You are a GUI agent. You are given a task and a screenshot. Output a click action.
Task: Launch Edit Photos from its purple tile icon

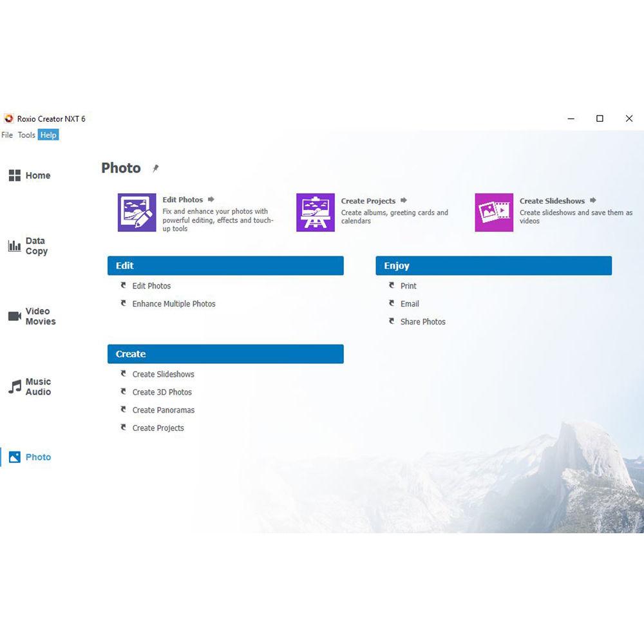tap(136, 213)
